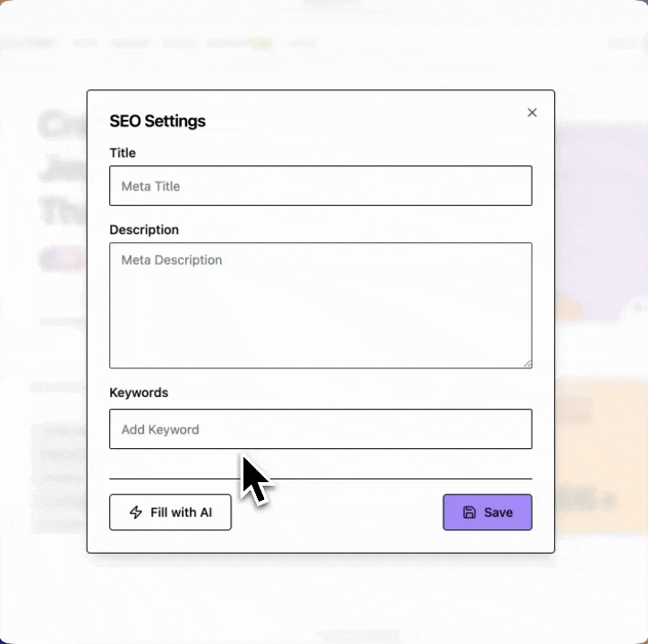Click the lightning bolt icon
Screen dimensions: 648x644
(x=136, y=513)
